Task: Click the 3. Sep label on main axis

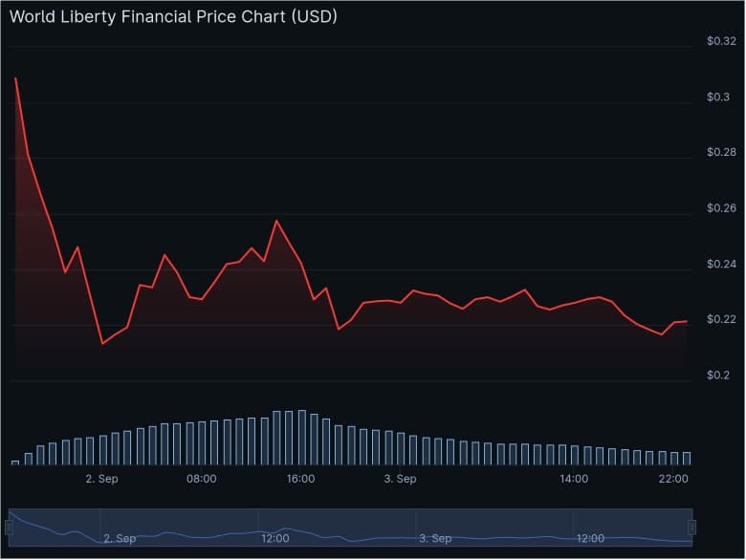Action: click(x=400, y=479)
